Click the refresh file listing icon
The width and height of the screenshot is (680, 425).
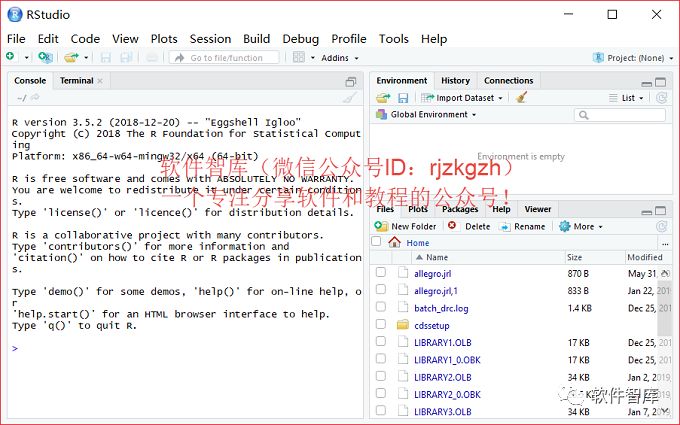point(661,226)
